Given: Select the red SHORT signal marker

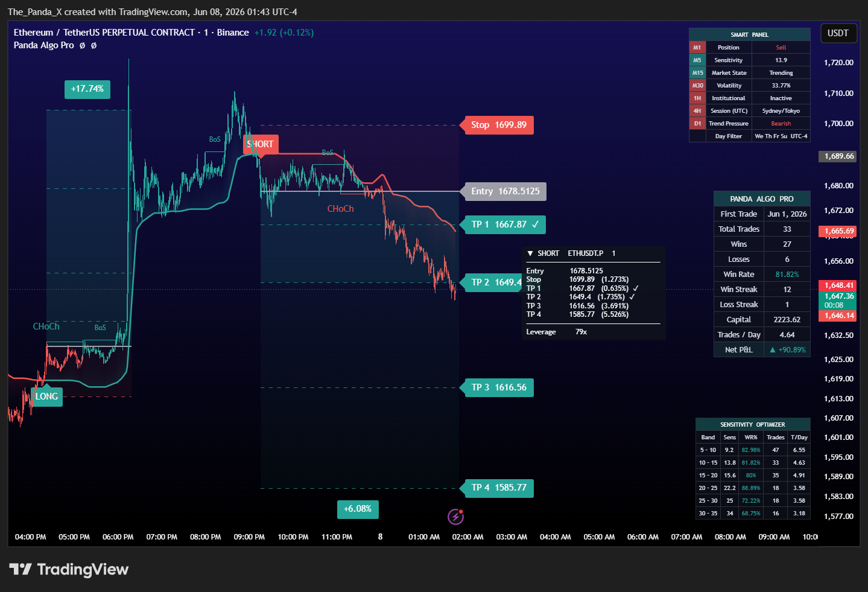Looking at the screenshot, I should 261,144.
